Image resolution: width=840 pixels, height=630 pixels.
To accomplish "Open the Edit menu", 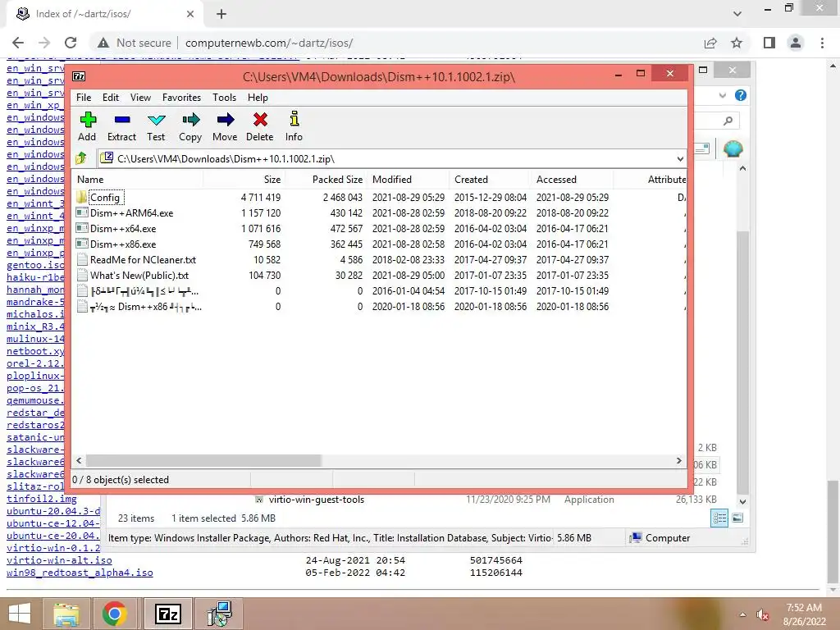I will click(x=111, y=98).
